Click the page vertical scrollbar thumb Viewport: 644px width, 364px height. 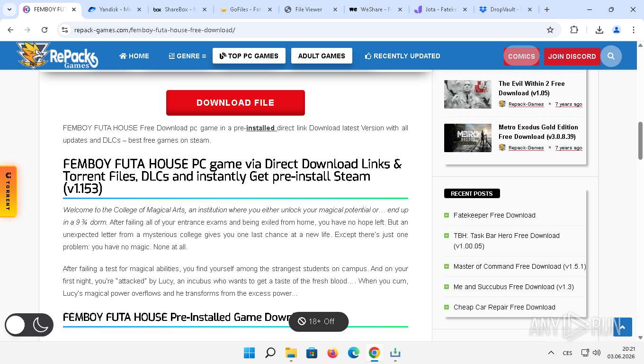(x=641, y=141)
